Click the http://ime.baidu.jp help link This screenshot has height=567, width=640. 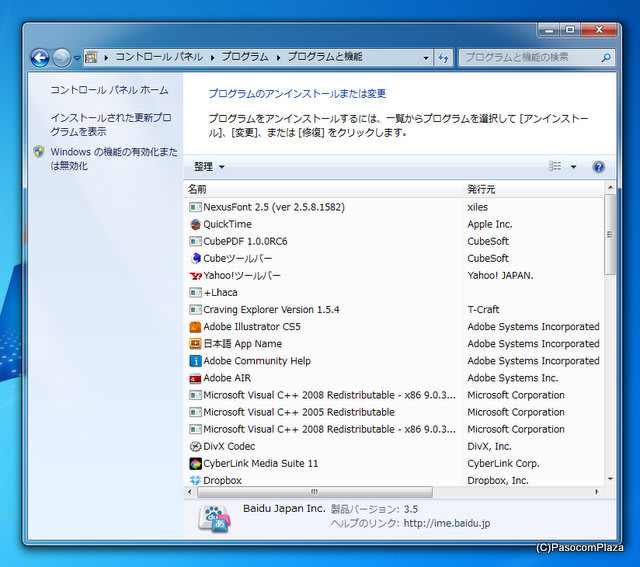[447, 523]
